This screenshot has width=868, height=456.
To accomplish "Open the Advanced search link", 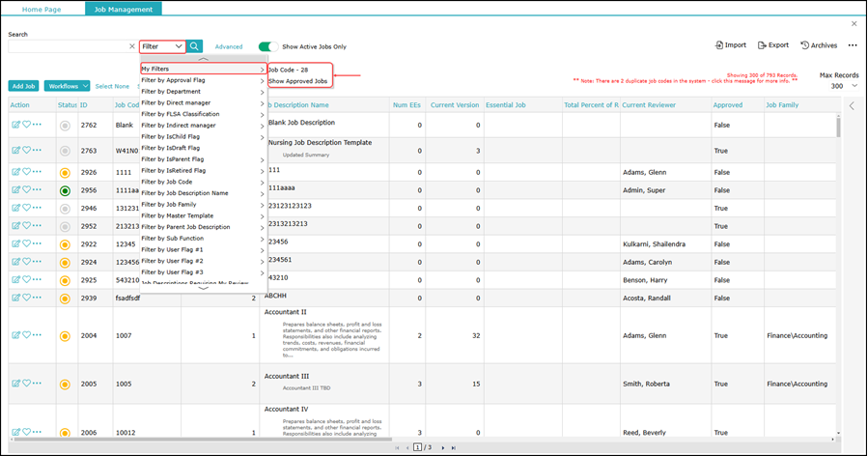I will (x=229, y=46).
